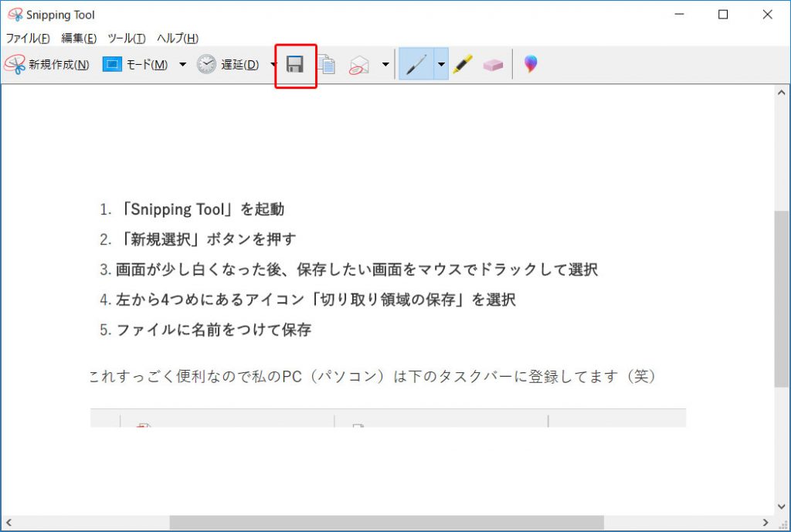Copy the snip using the copy icon
Image resolution: width=791 pixels, height=532 pixels.
pos(327,64)
